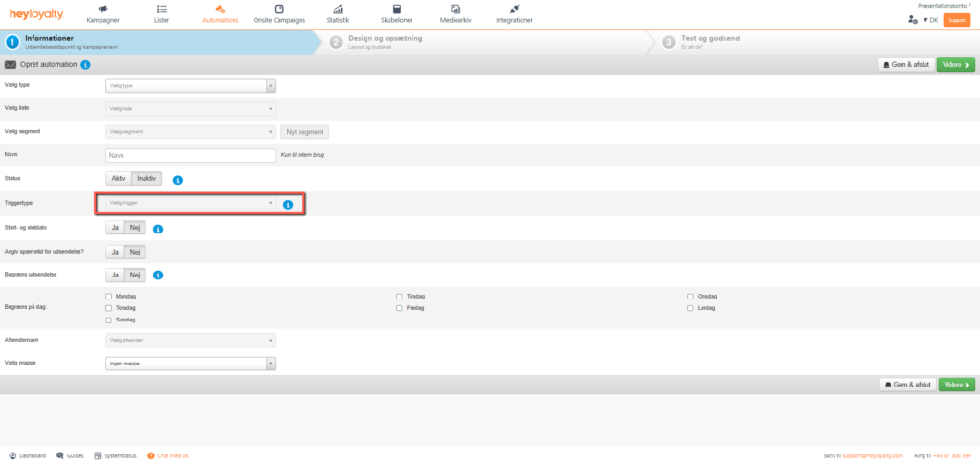Enable the Fredag checkbox
Screen dimensions: 980x465
point(400,308)
